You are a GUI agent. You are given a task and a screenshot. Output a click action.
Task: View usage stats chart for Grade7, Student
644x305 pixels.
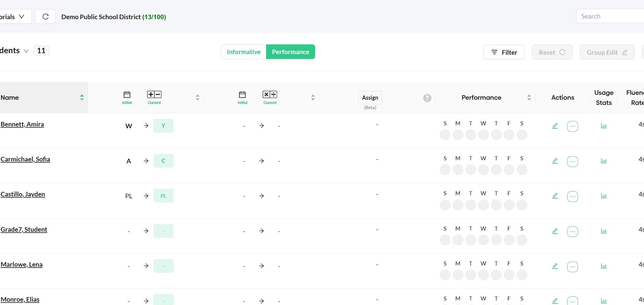(604, 231)
